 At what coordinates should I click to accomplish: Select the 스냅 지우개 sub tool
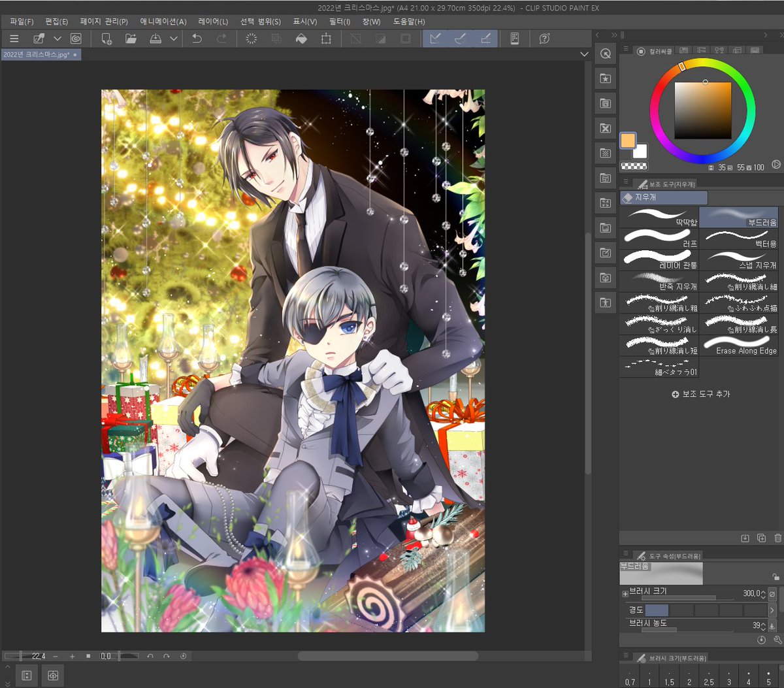tap(739, 260)
